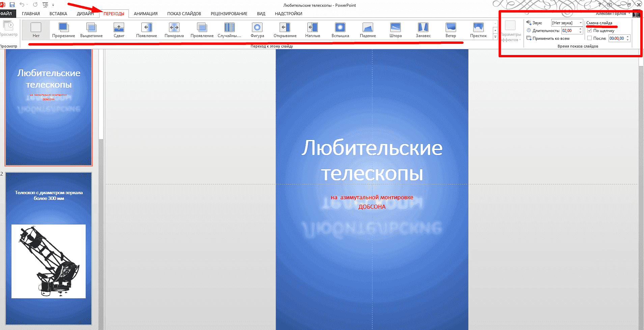Open the Звук sound dropdown

[581, 23]
